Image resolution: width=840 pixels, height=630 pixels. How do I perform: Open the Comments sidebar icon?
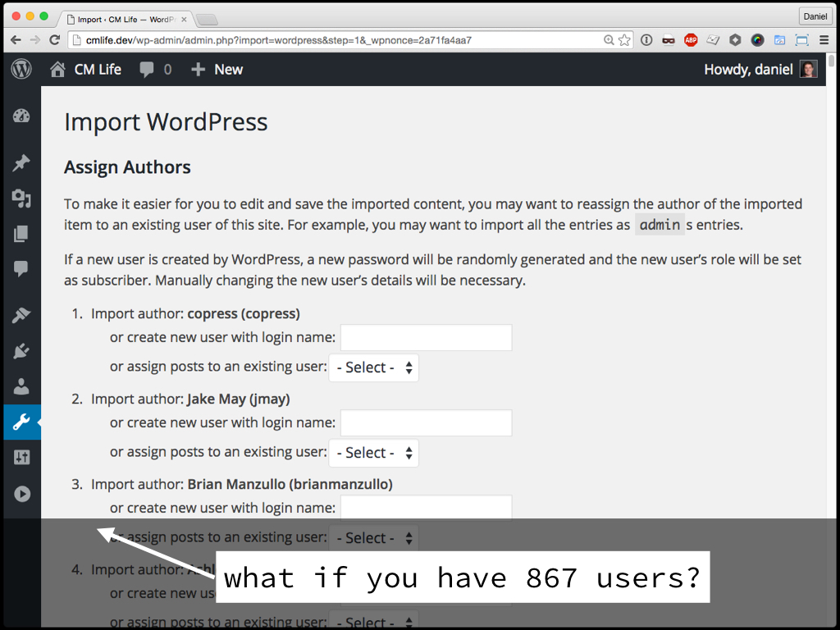pyautogui.click(x=21, y=268)
